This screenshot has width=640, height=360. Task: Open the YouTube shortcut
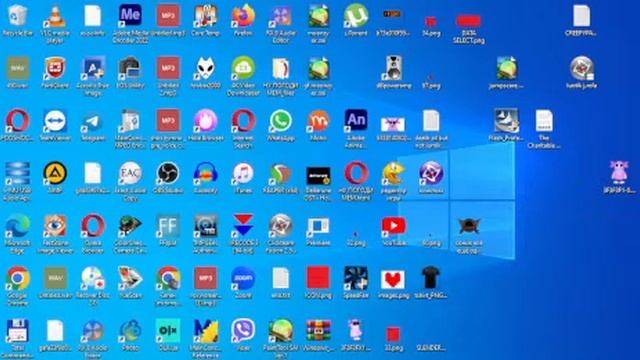(393, 226)
